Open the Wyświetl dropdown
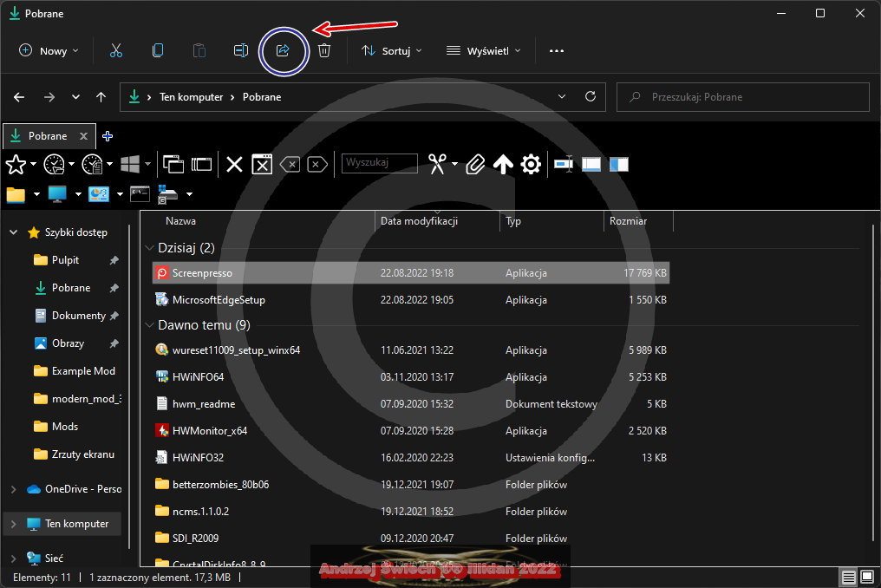 click(484, 50)
